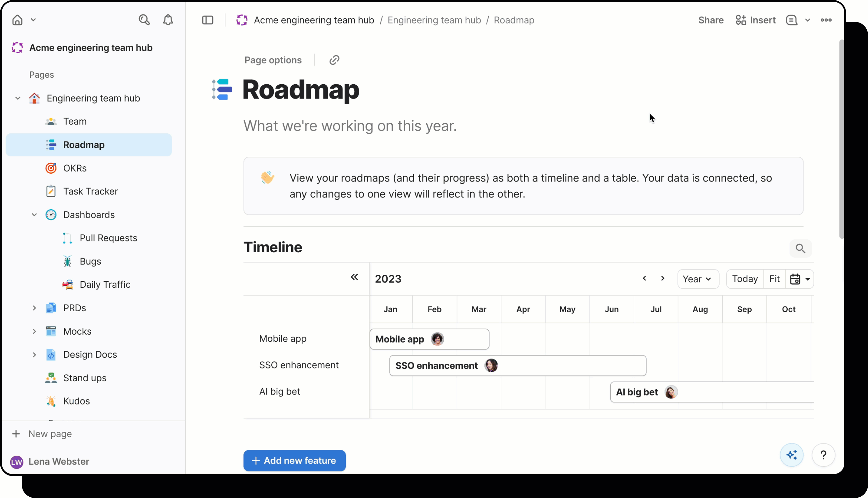Open the OKRs page in the sidebar
868x498 pixels.
75,168
